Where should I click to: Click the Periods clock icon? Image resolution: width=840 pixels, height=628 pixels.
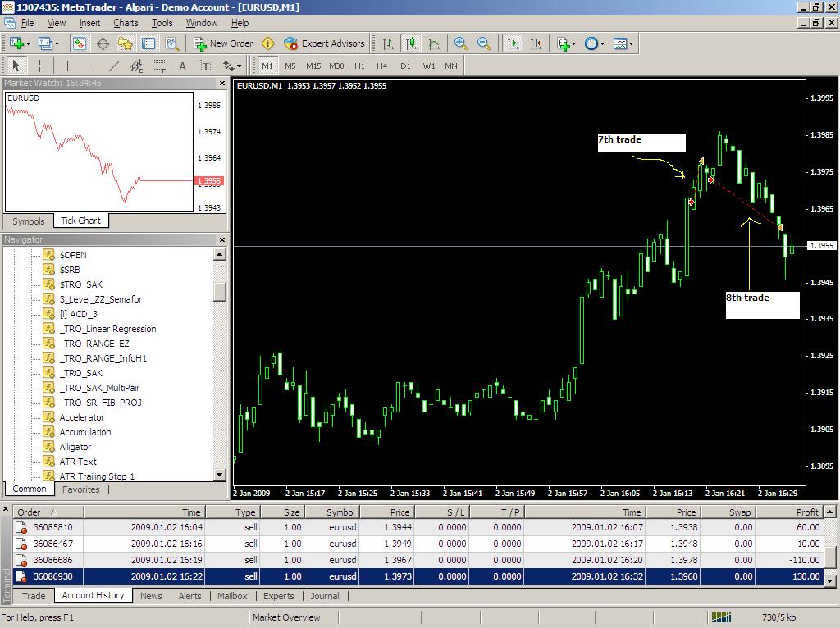[591, 44]
